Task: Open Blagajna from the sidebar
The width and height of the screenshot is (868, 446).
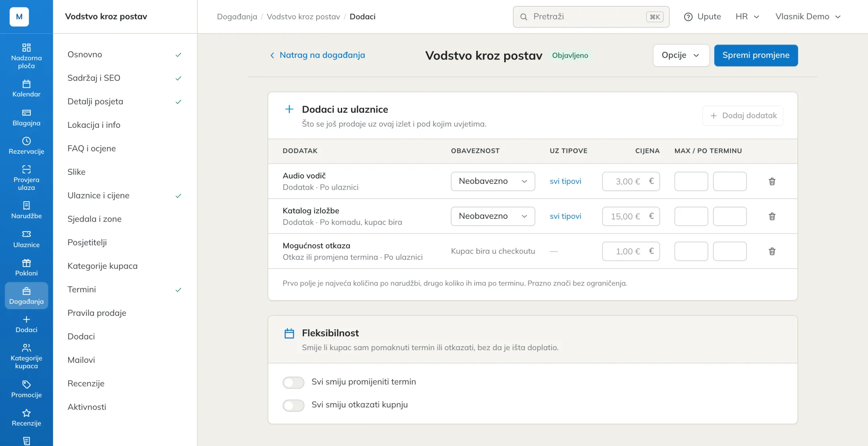Action: [26, 118]
